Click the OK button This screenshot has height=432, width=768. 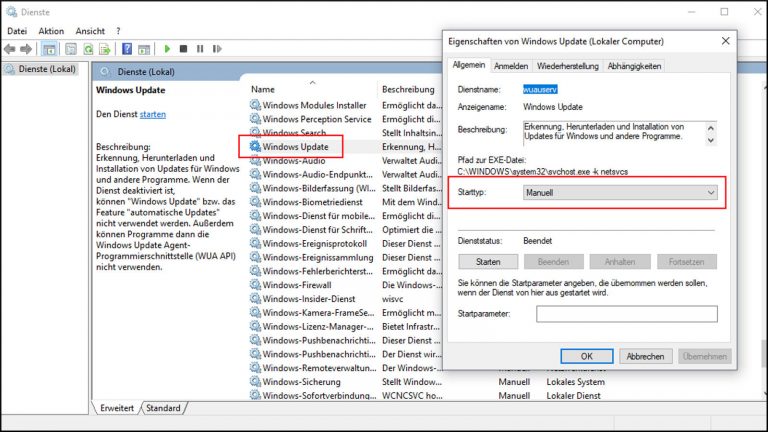[x=587, y=356]
